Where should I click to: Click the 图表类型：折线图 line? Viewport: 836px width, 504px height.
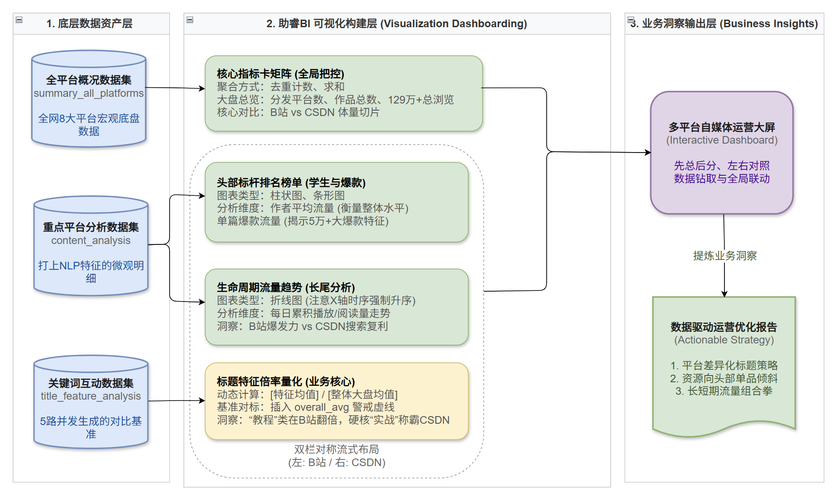click(316, 301)
